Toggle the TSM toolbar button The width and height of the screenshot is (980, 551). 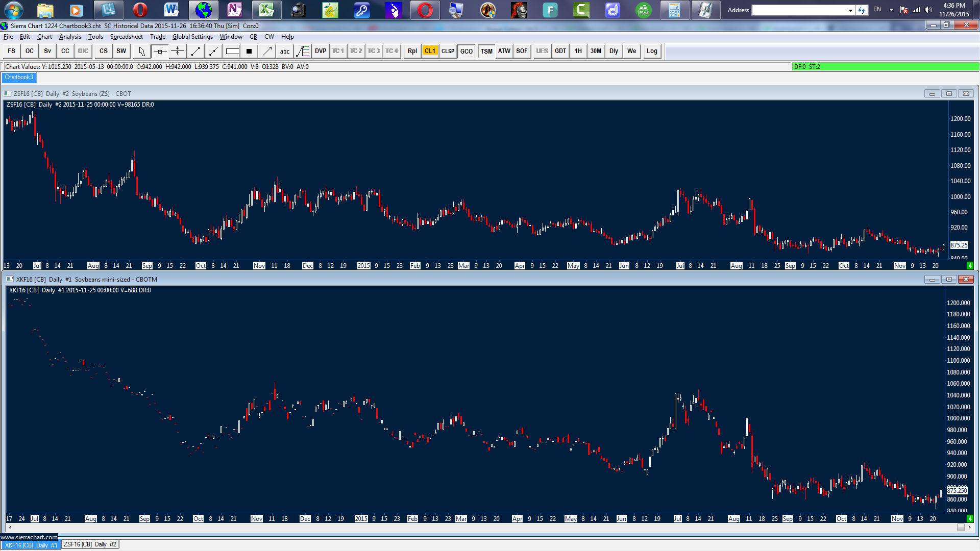click(x=486, y=51)
